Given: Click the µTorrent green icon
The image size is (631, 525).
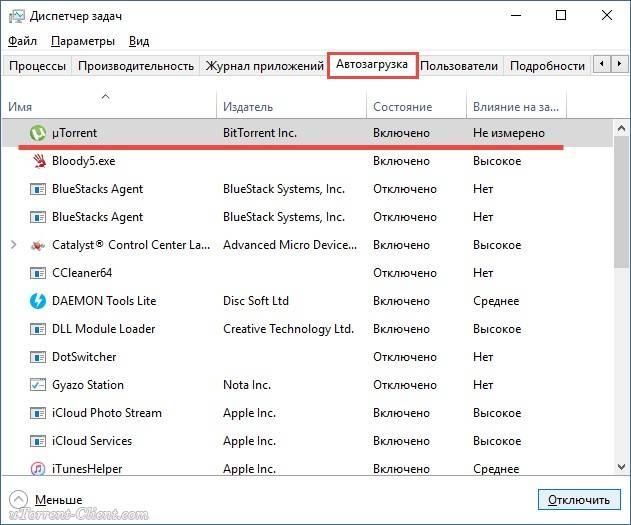Looking at the screenshot, I should (38, 133).
